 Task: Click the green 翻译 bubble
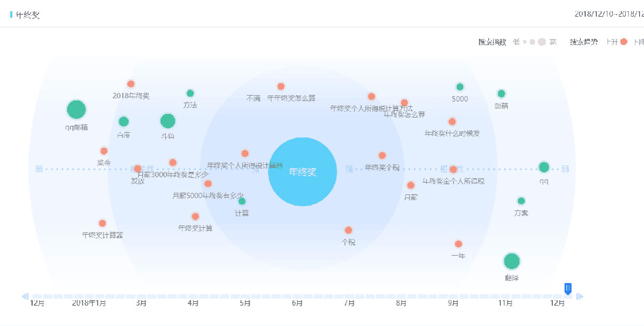coord(512,261)
